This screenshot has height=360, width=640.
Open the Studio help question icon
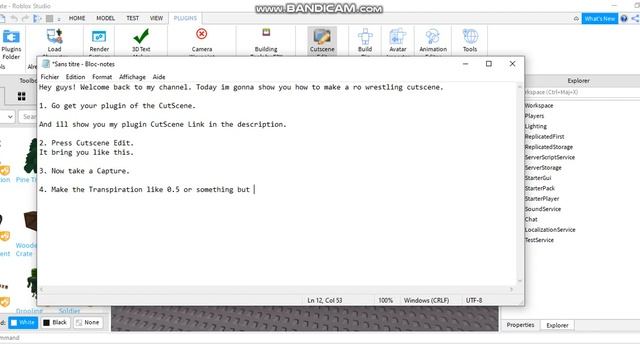624,18
